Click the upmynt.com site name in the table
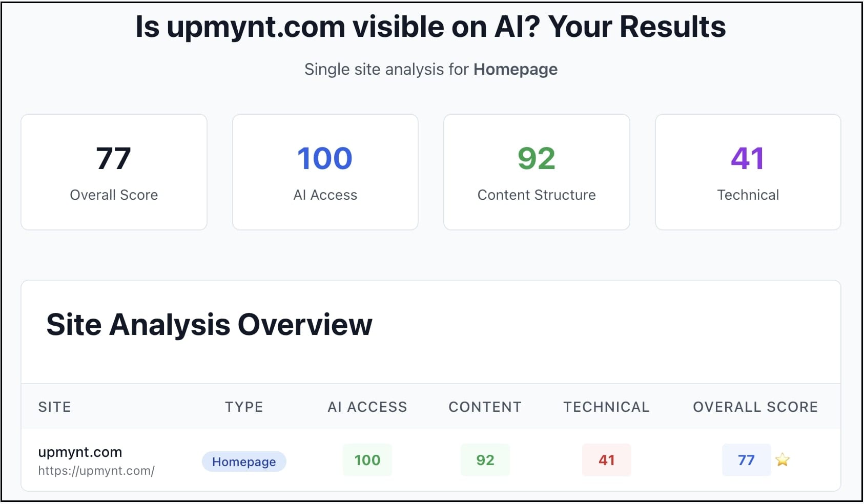864x504 pixels. pos(80,452)
